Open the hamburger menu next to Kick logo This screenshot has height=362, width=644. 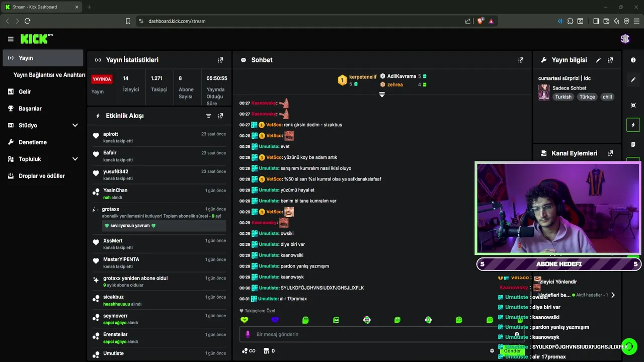[x=11, y=39]
